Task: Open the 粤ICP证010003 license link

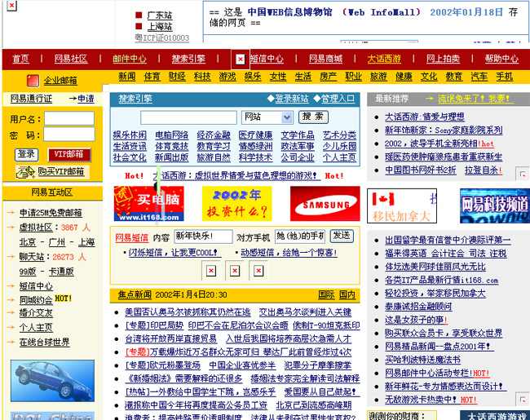Action: click(x=162, y=38)
